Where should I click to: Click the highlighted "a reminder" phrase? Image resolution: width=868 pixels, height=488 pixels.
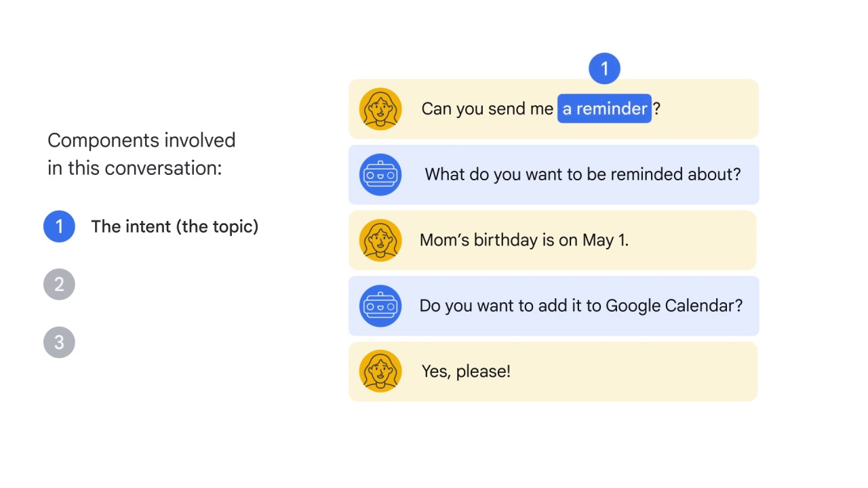point(604,108)
